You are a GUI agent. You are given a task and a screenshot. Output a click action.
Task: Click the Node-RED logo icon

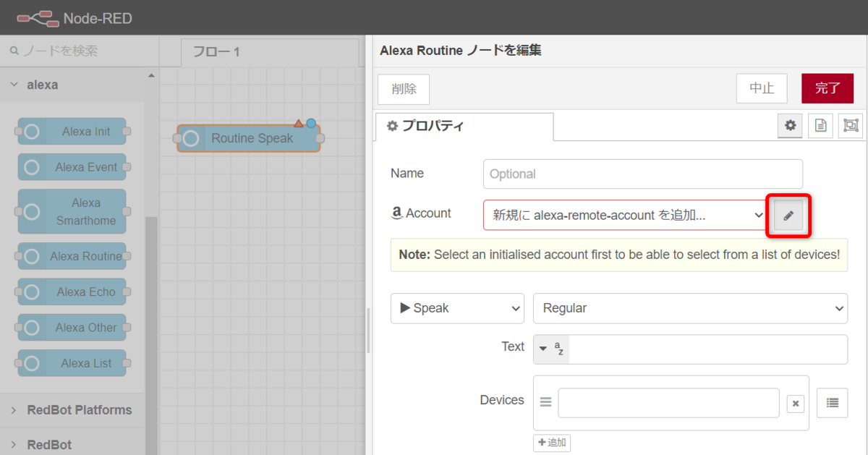pos(36,17)
